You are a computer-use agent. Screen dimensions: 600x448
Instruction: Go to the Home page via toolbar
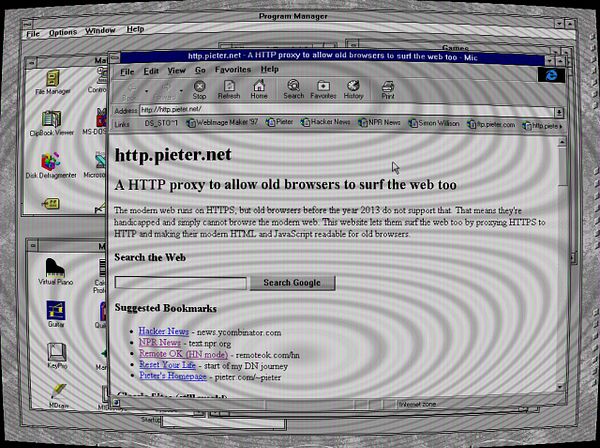(x=259, y=90)
